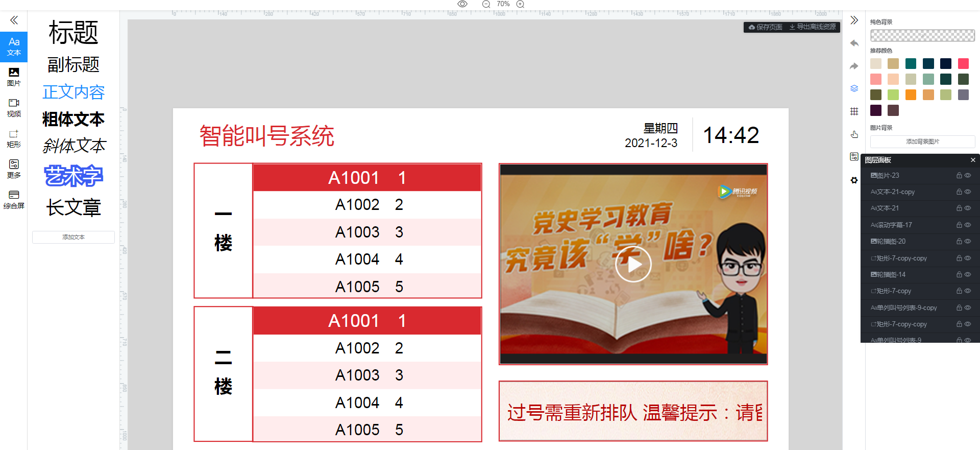Insert the 艺术字 art text preset
The image size is (980, 450).
coord(73,176)
